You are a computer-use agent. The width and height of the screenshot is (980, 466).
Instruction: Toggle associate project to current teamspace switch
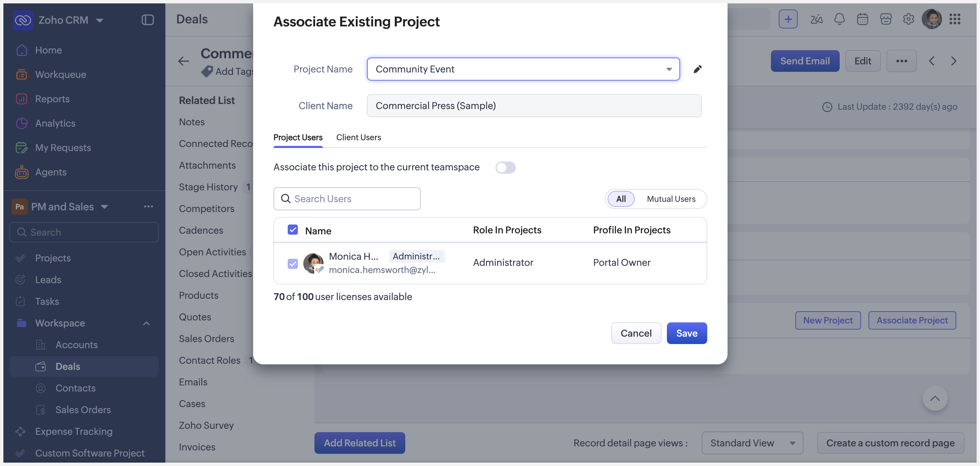(x=505, y=167)
